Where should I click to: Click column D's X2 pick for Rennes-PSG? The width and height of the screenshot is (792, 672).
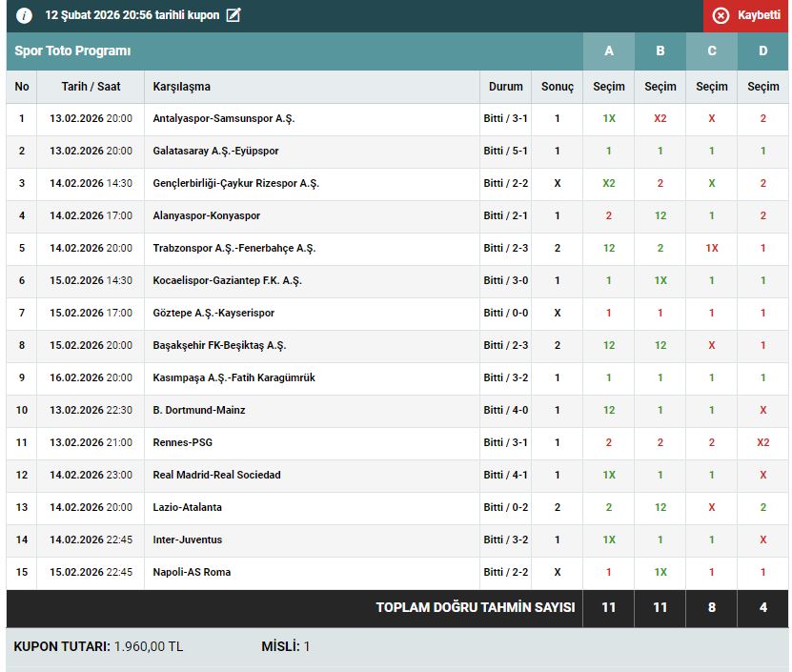pos(762,443)
